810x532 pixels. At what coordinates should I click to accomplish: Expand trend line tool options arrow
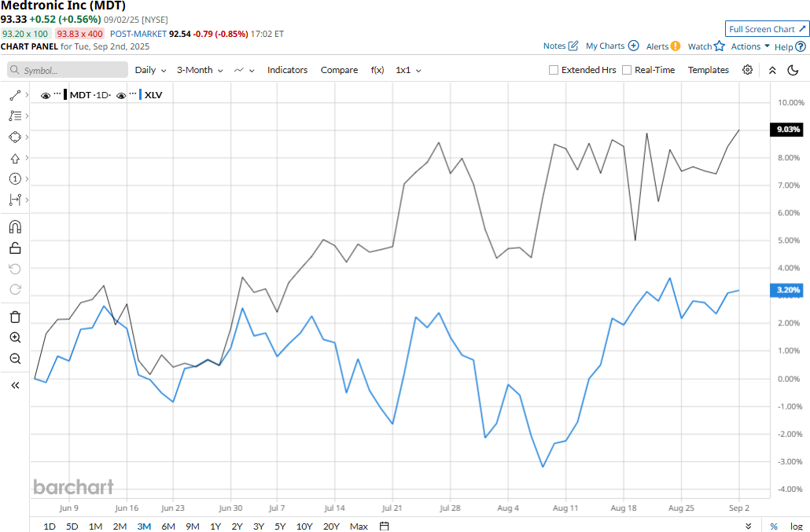point(27,95)
